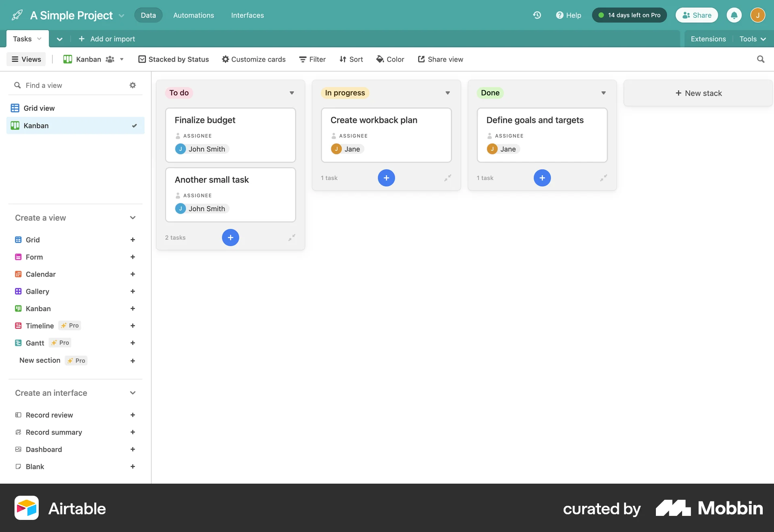This screenshot has width=774, height=532.
Task: Open the search icon in the view bar
Action: (760, 59)
